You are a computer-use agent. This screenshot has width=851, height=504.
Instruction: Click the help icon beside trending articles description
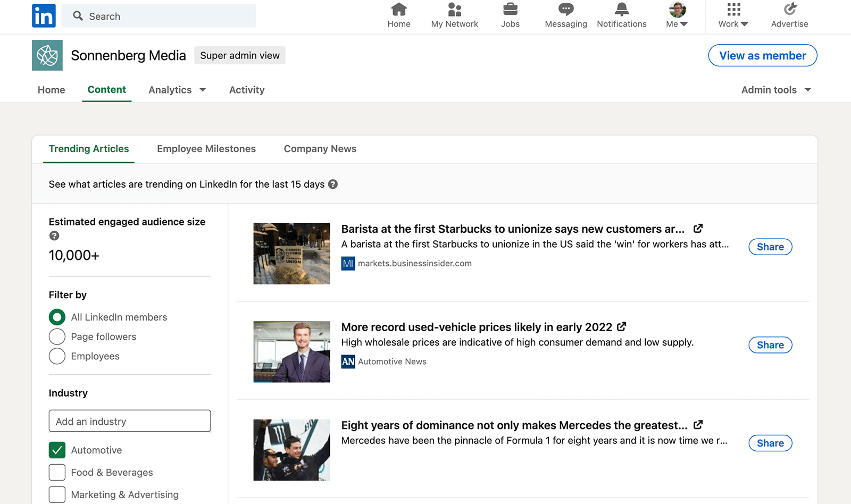point(333,184)
